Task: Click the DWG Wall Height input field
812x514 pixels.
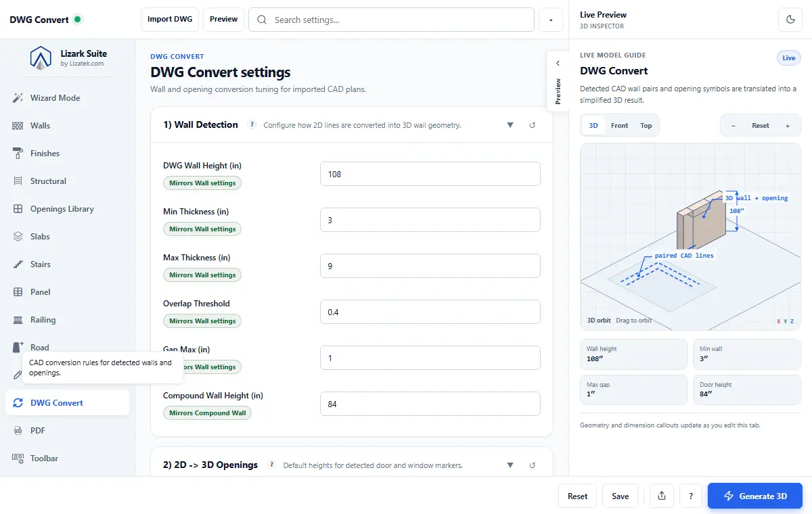Action: 430,174
